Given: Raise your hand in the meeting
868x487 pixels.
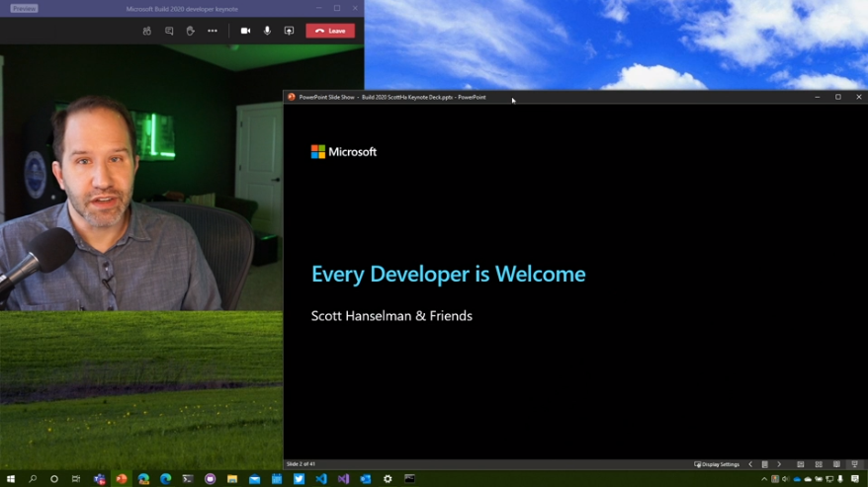Looking at the screenshot, I should click(x=191, y=31).
